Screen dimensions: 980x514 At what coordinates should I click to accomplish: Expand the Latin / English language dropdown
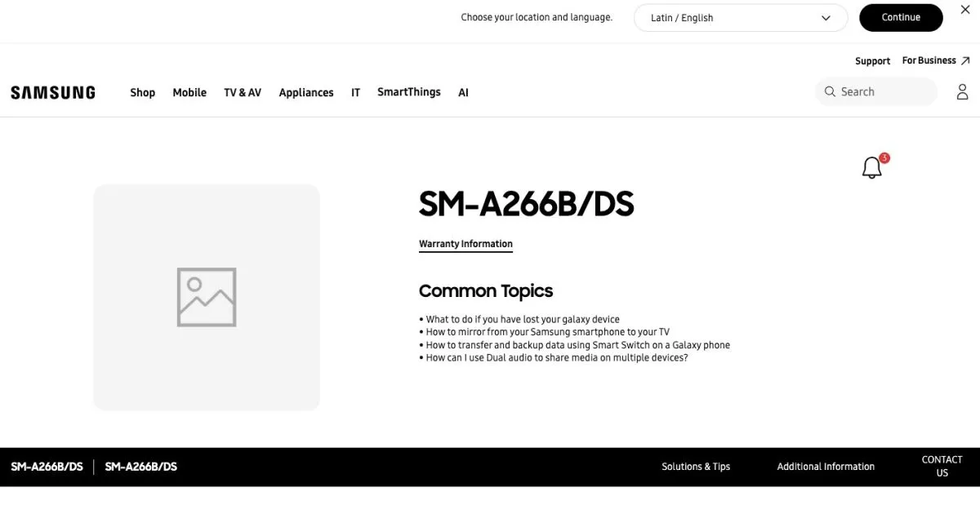pyautogui.click(x=740, y=18)
